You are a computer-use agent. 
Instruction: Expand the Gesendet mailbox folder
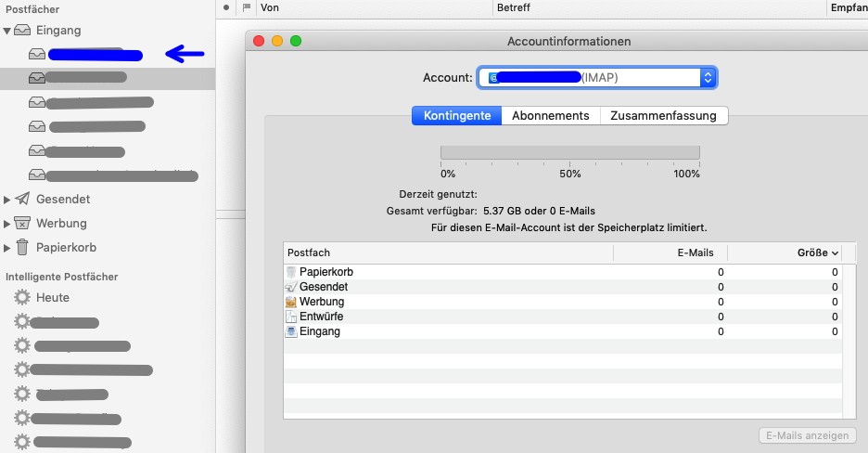(7, 200)
